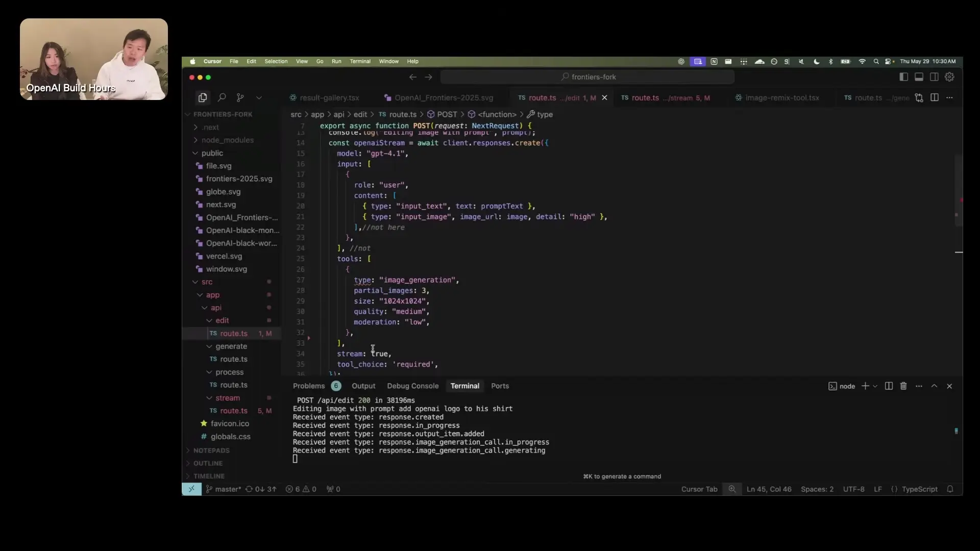Viewport: 980px width, 551px height.
Task: Collapse the public folder
Action: point(212,153)
